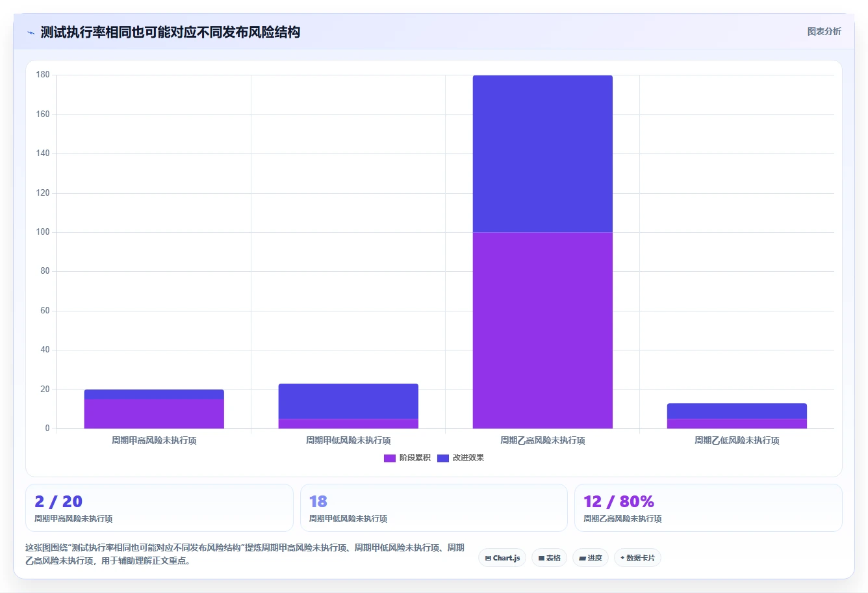
Task: Toggle the 阶段累积 legend item
Action: point(407,458)
